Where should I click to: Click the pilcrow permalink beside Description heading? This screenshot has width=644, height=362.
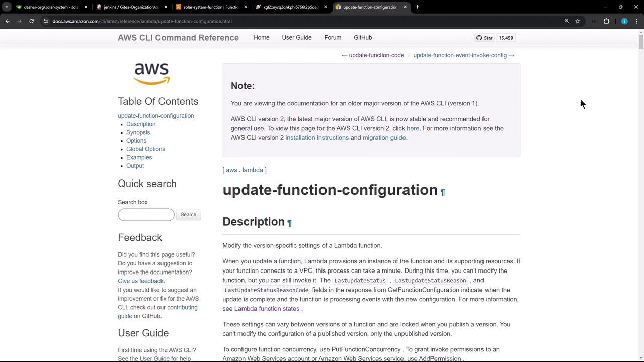point(289,223)
